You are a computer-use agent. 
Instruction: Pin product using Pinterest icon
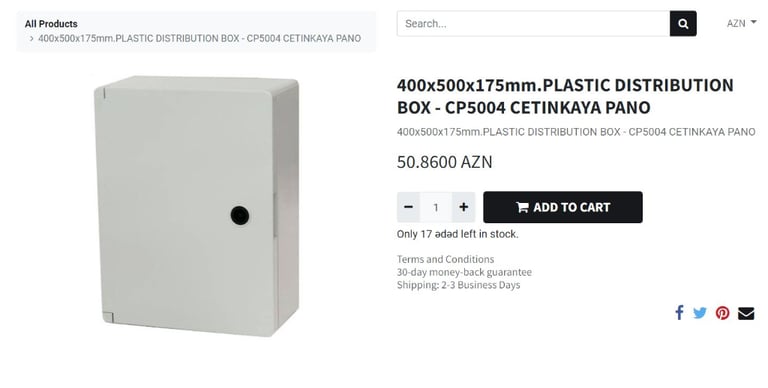click(722, 313)
